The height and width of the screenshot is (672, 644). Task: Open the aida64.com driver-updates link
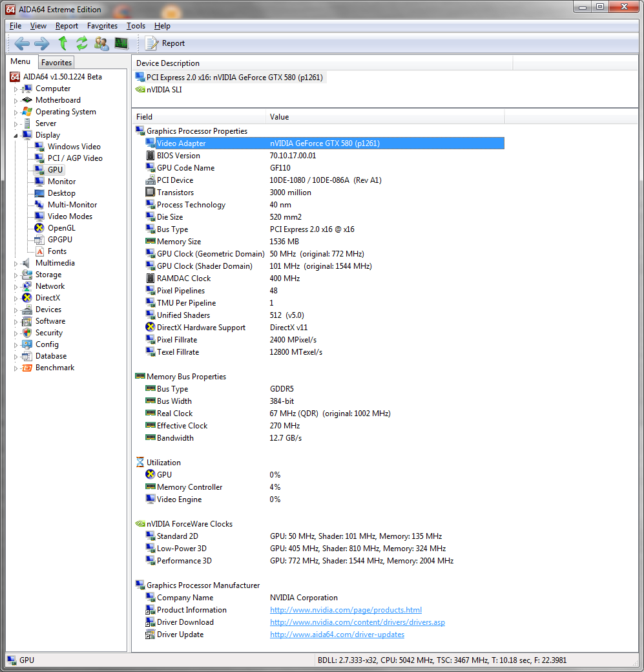coord(337,635)
